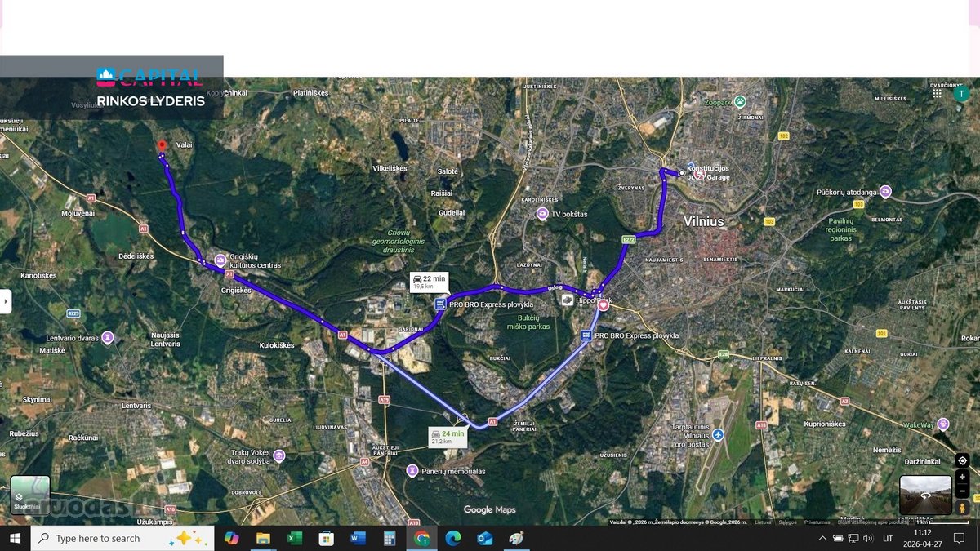Select the Grigiškių kultūros centras marker
Screen dimensions: 980x551
220,260
